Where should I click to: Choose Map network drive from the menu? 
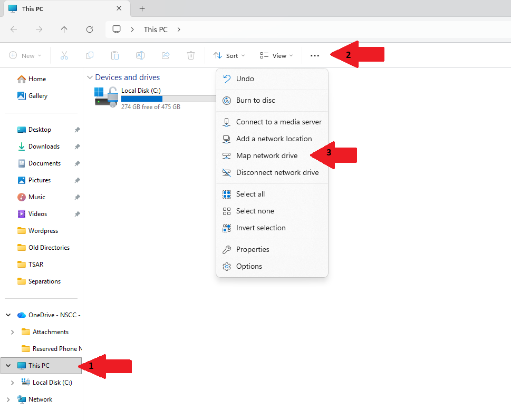pos(267,155)
